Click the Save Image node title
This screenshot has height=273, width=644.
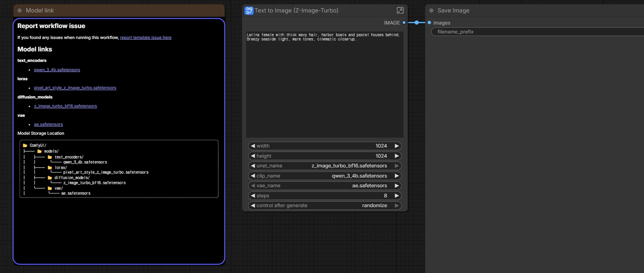[x=453, y=11]
